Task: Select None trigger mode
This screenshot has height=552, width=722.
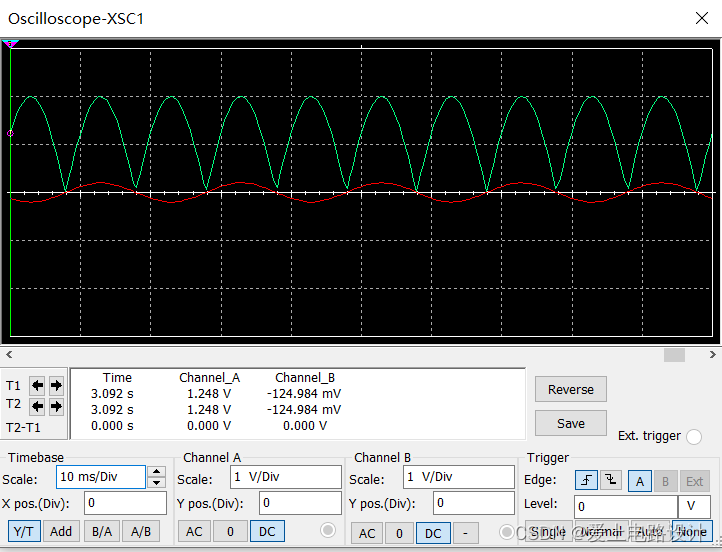Action: 692,532
